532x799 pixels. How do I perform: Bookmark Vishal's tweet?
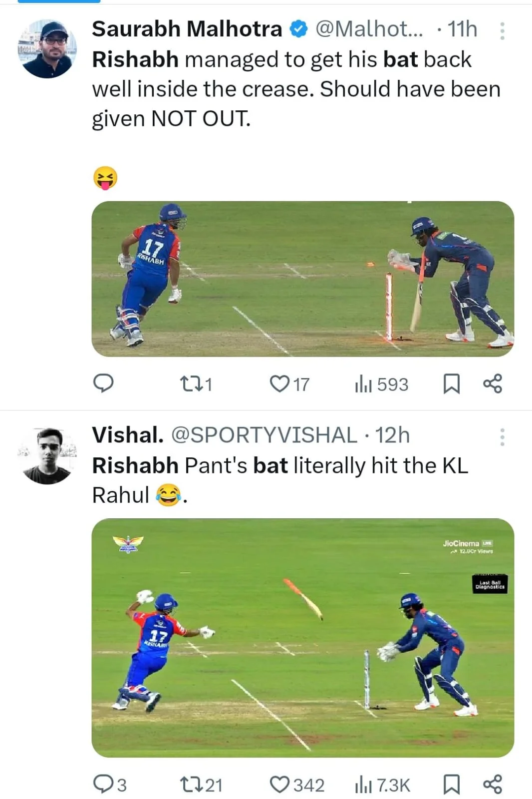pos(452,784)
